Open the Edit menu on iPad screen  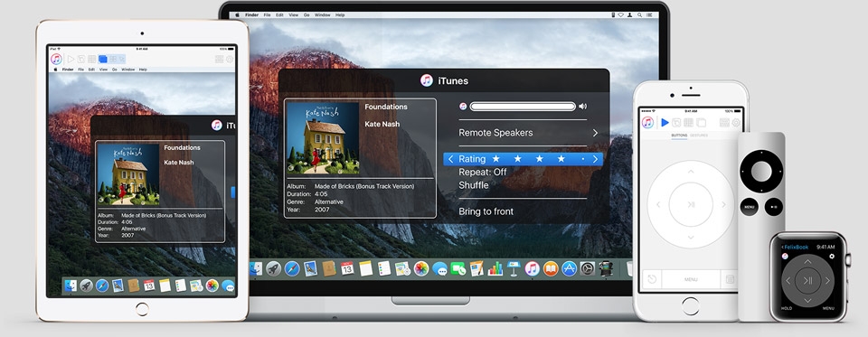[91, 70]
